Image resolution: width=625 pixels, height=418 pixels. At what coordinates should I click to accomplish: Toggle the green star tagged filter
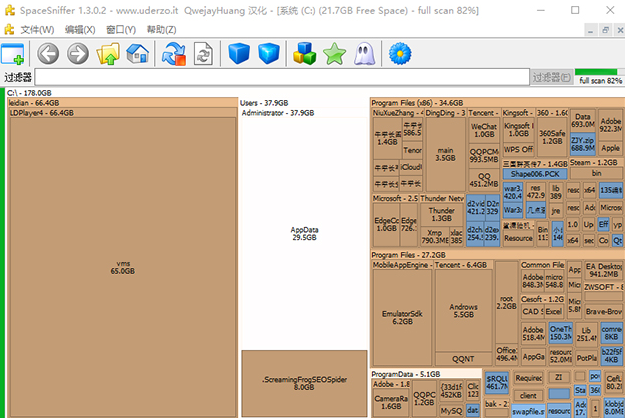point(335,53)
